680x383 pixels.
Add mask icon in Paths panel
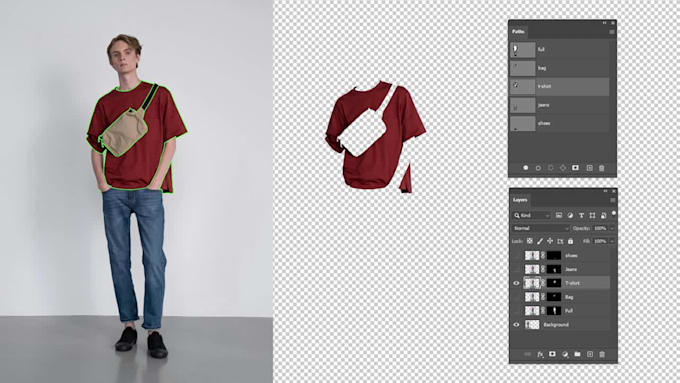575,168
